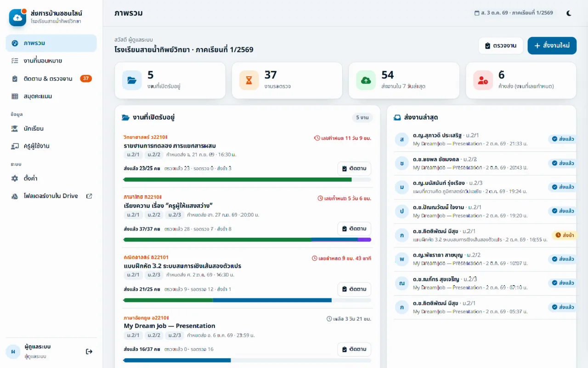Click the overdue user icon in the 6 card

click(x=483, y=80)
